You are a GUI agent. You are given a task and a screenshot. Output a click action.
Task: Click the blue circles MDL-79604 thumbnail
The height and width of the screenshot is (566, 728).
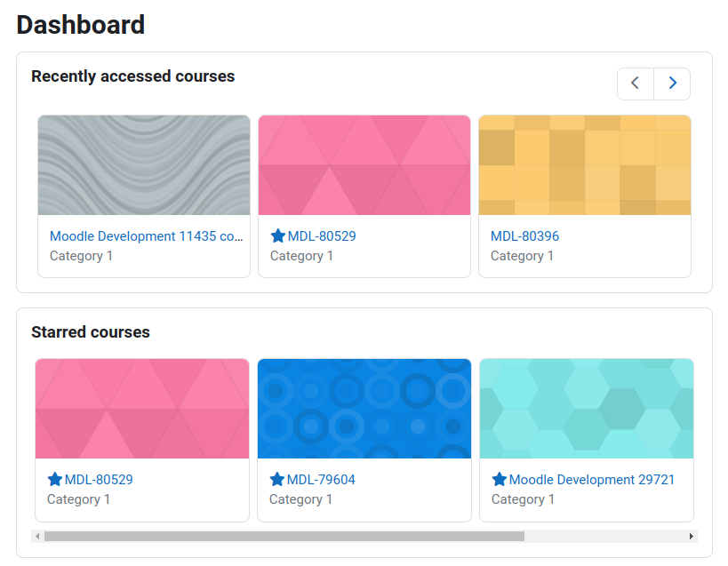(364, 409)
